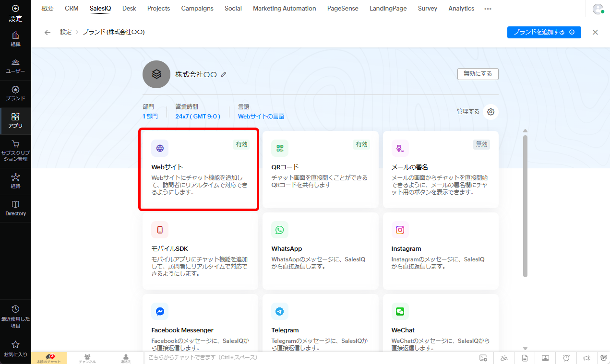The height and width of the screenshot is (364, 610).
Task: Open お気に入り in the sidebar
Action: pos(15,349)
